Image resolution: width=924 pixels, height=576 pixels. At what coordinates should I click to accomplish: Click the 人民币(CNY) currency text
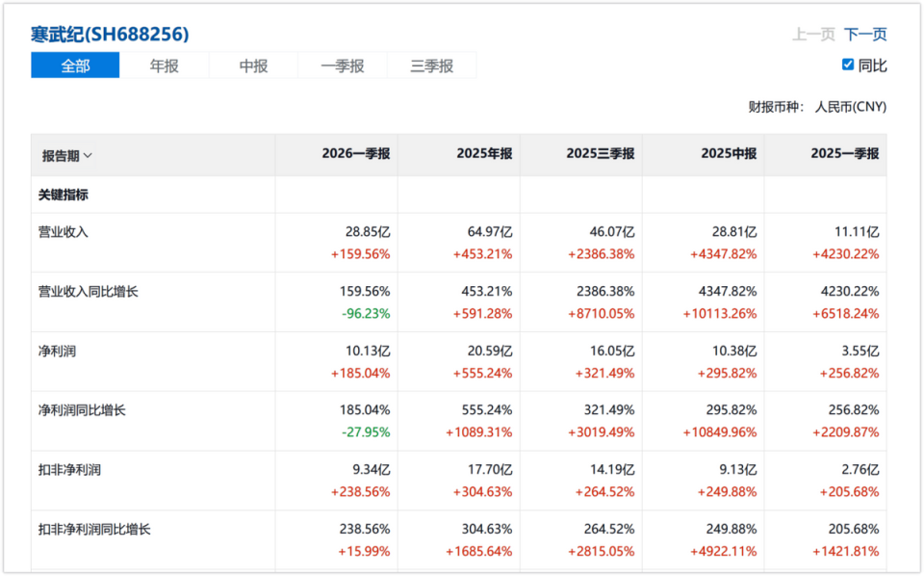[850, 107]
